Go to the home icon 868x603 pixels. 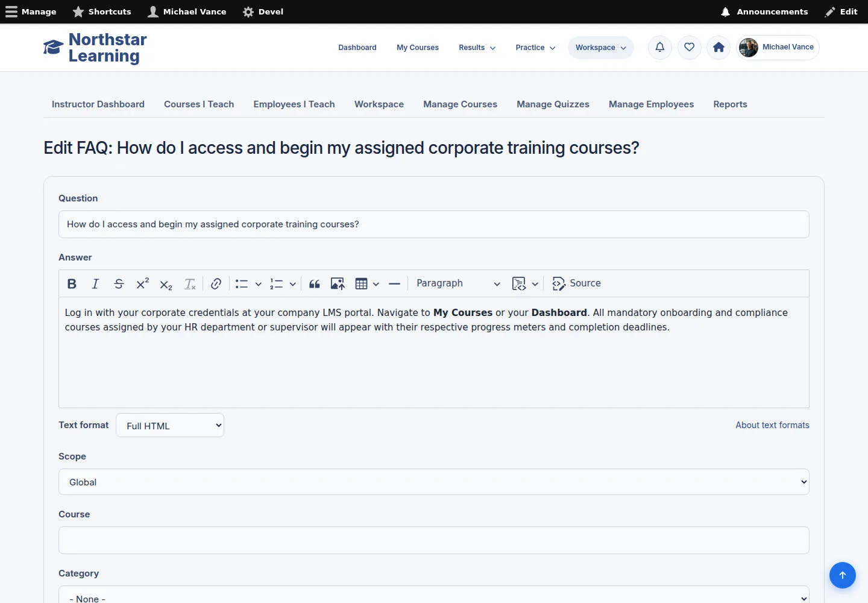719,48
